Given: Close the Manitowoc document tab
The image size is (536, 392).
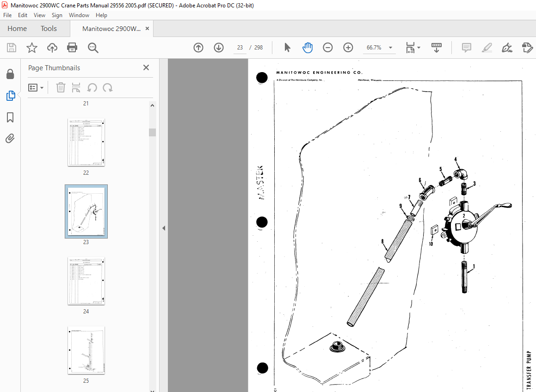Looking at the screenshot, I should pos(148,28).
